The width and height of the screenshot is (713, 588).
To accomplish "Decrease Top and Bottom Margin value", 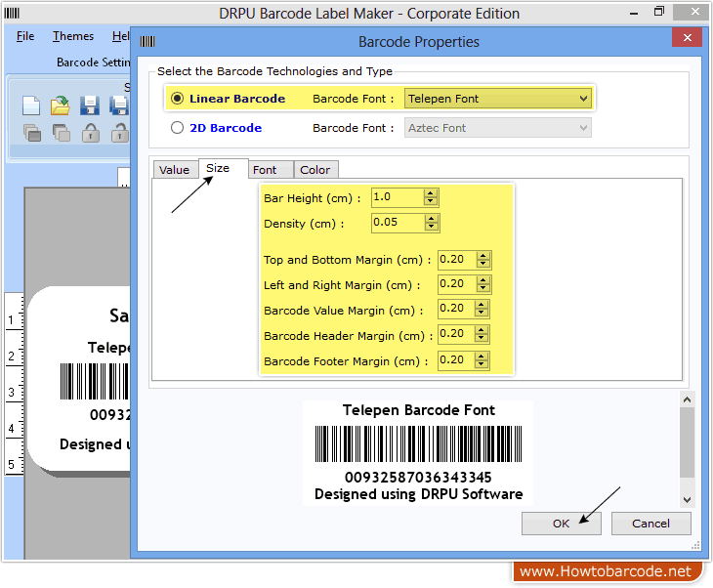I will tap(483, 265).
